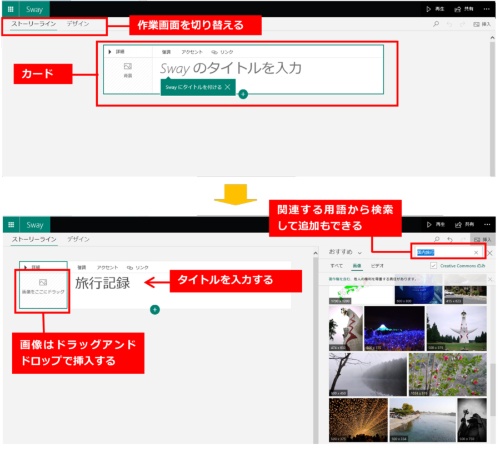Click 共有 share button in lower screen
This screenshot has height=451, width=500.
pos(464,225)
